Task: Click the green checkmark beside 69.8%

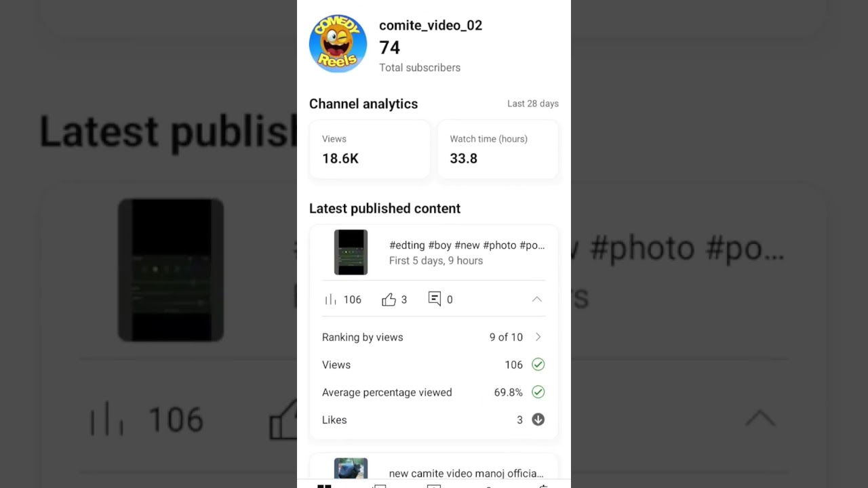Action: click(538, 392)
